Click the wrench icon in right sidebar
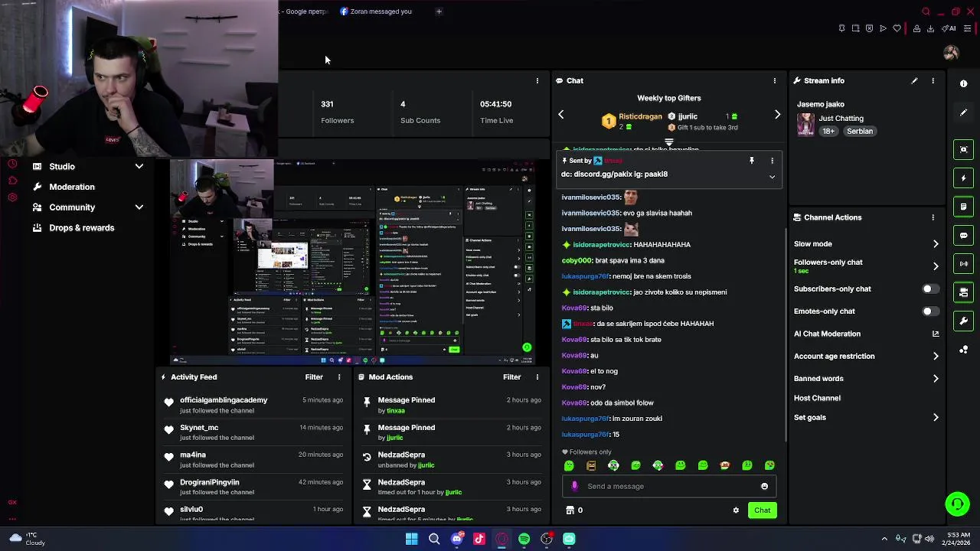The image size is (980, 551). point(964,321)
